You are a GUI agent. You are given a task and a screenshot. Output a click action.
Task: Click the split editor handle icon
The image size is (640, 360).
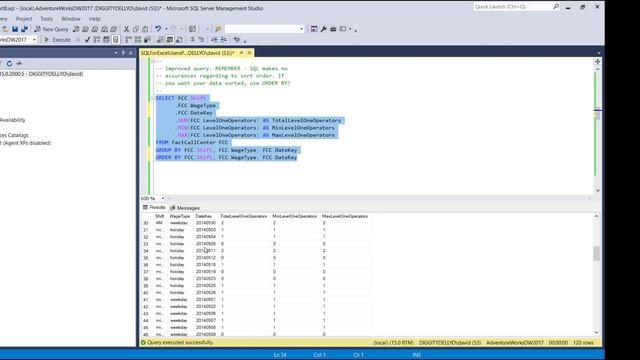[597, 61]
